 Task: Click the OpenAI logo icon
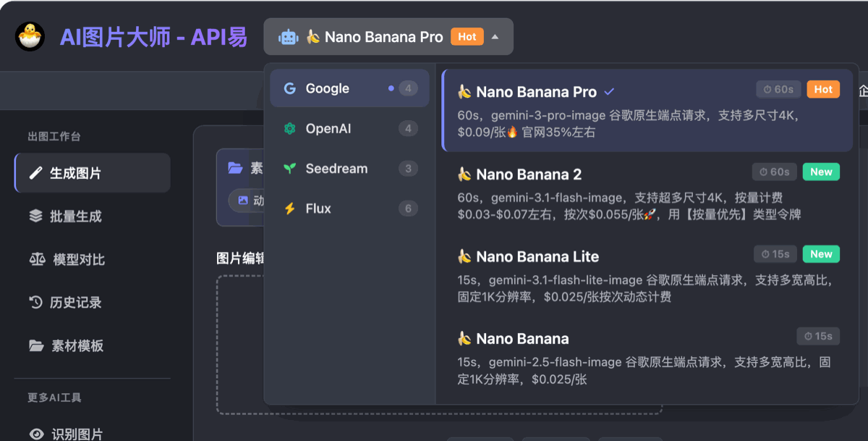tap(289, 129)
